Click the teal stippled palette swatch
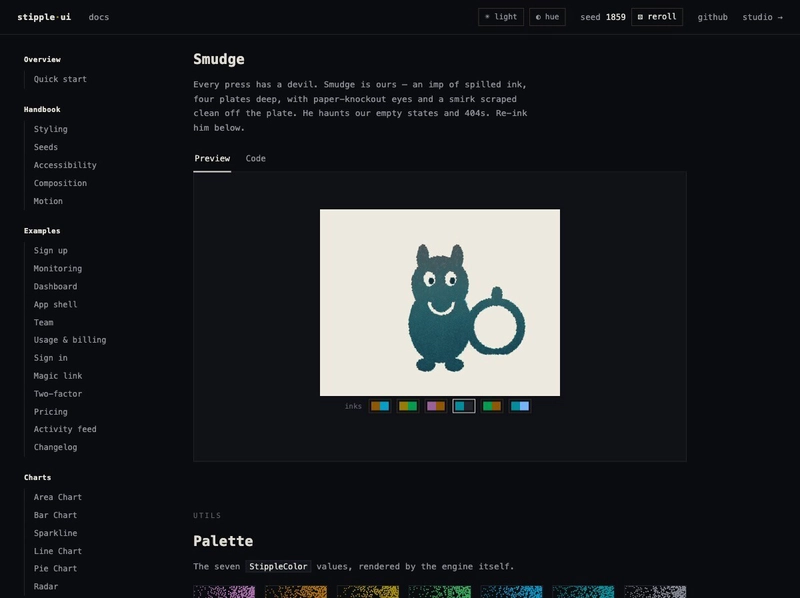The image size is (800, 598). 583,592
